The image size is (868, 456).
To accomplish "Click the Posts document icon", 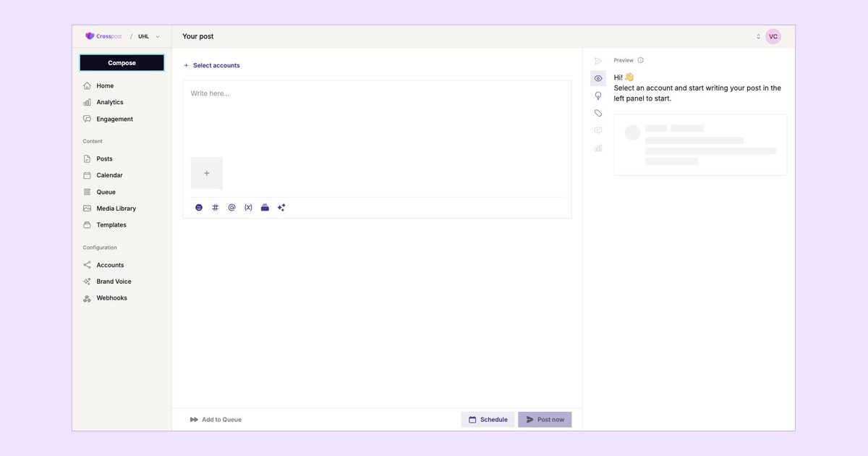I will click(x=87, y=159).
